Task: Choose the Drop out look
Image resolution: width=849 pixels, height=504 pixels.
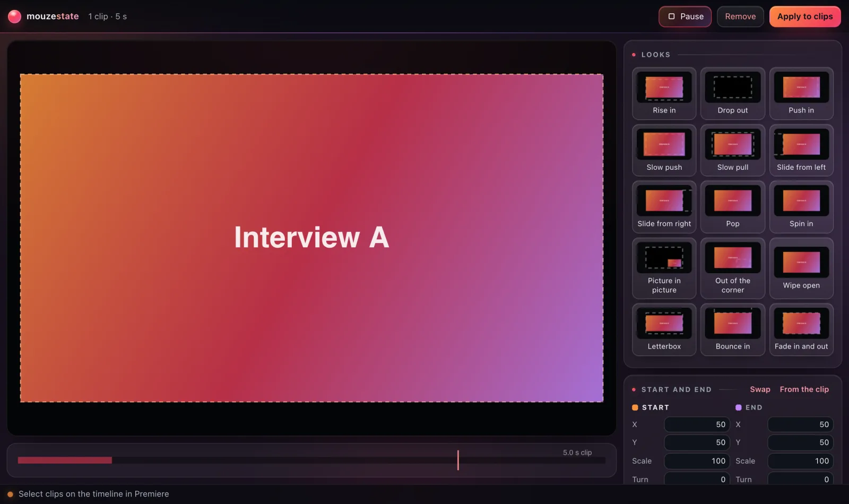Action: (733, 93)
